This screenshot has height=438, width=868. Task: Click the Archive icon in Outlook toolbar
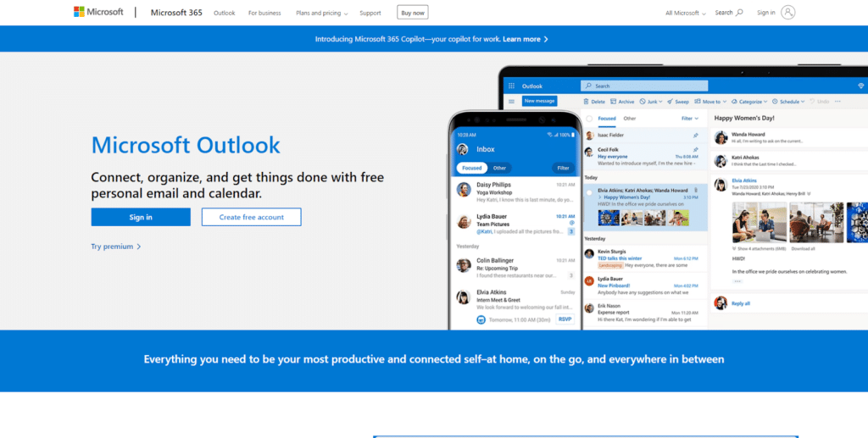(x=613, y=101)
